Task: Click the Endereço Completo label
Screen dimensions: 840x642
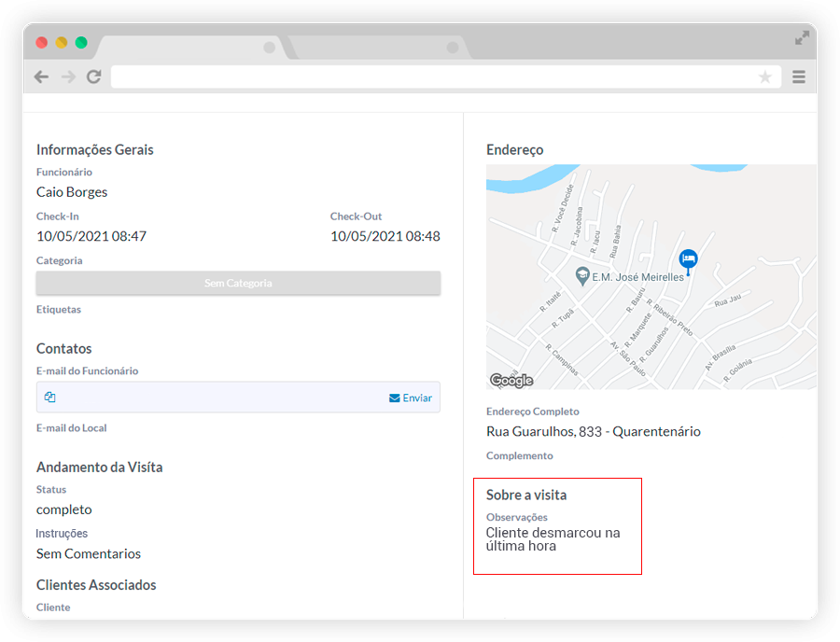Action: 533,412
